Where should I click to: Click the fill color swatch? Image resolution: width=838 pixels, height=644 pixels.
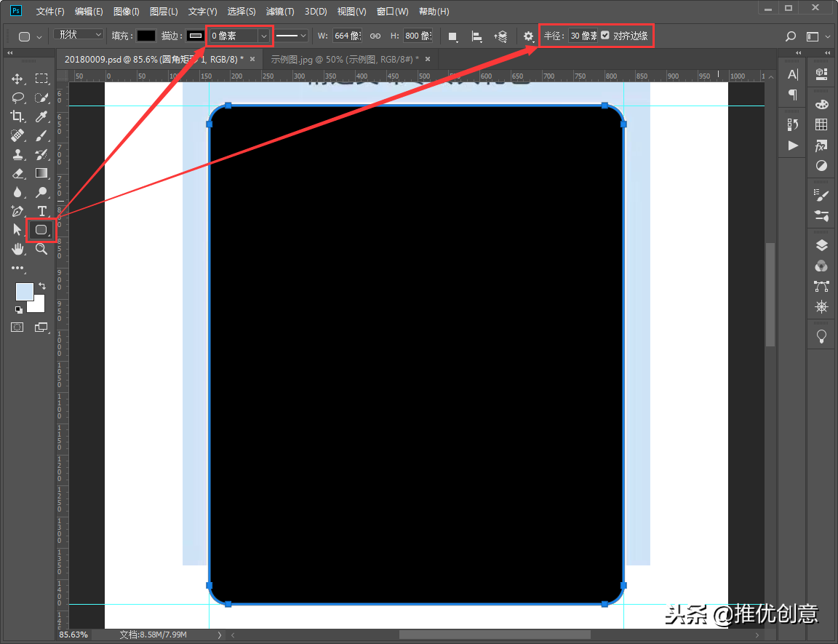coord(146,36)
